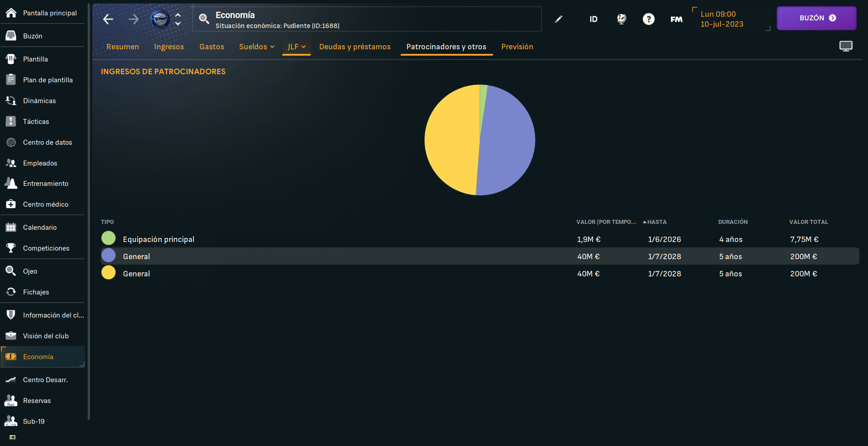Click yellow General color swatch
868x446 pixels.
pos(108,272)
